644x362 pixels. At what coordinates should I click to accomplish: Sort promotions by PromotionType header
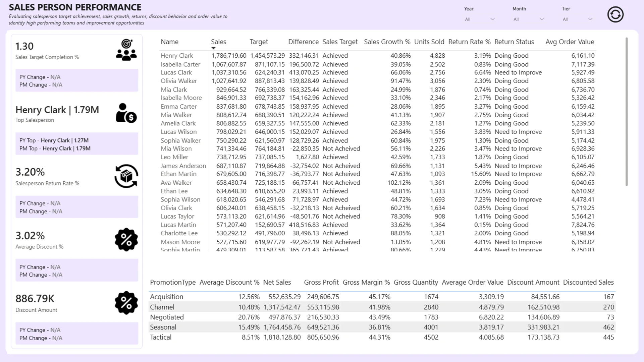point(173,282)
